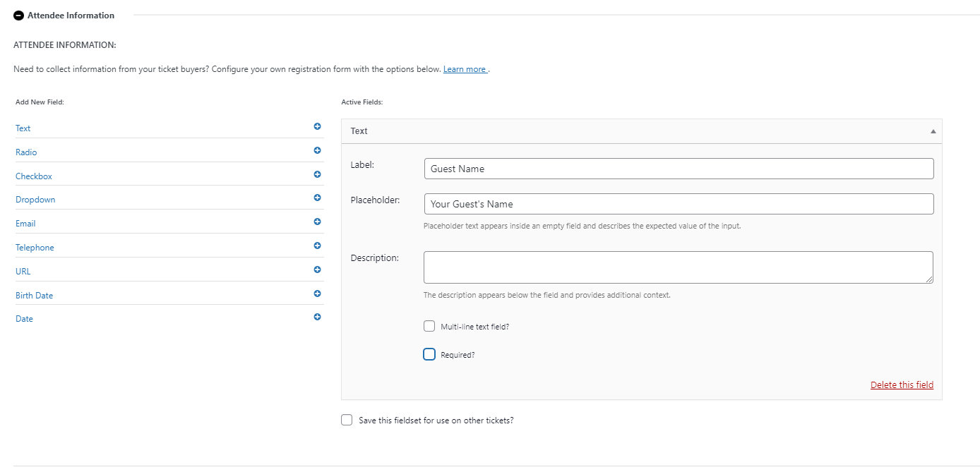Open the Text field type link
The height and width of the screenshot is (472, 980).
(x=22, y=128)
